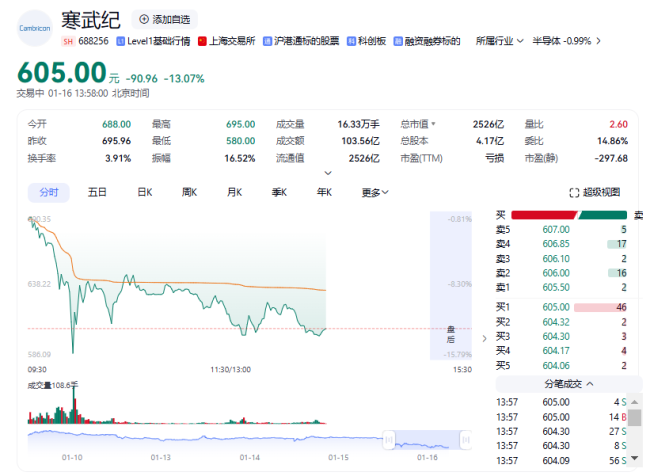This screenshot has height=476, width=650.
Task: Click the 市盈(静) value -297.68
Action: (611, 158)
